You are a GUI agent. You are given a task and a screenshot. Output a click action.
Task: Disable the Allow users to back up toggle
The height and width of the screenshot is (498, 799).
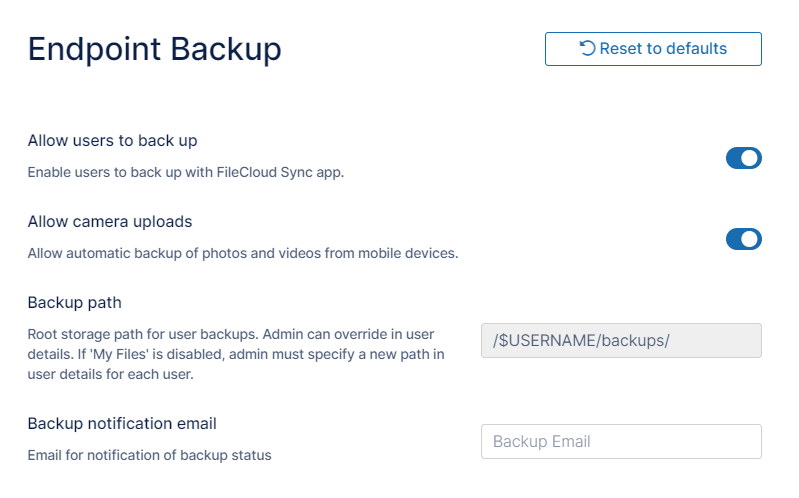click(743, 158)
